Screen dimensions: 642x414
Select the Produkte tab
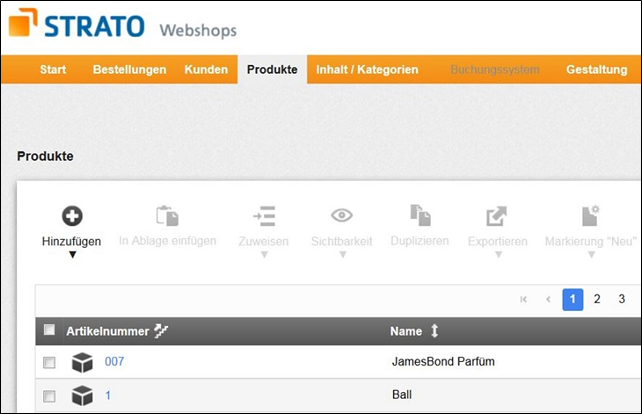[x=272, y=70]
